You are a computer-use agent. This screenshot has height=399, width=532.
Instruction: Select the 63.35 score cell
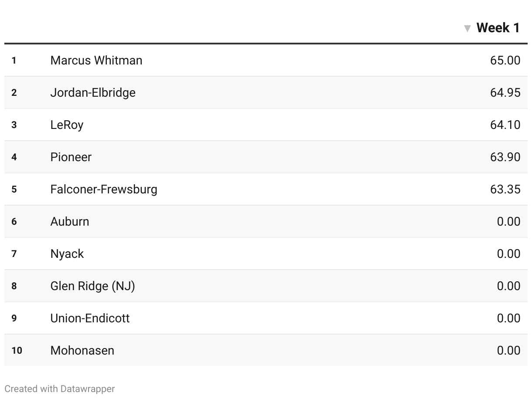[x=505, y=189]
